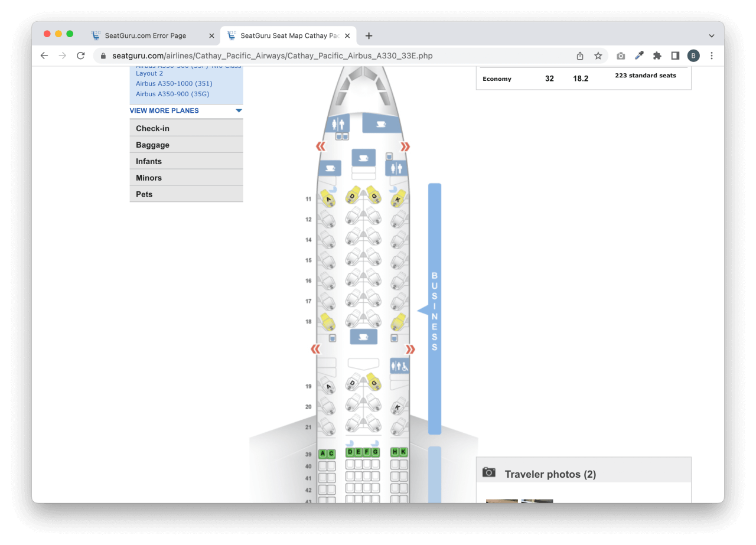
Task: Select yellow business seat 11A
Action: click(328, 198)
